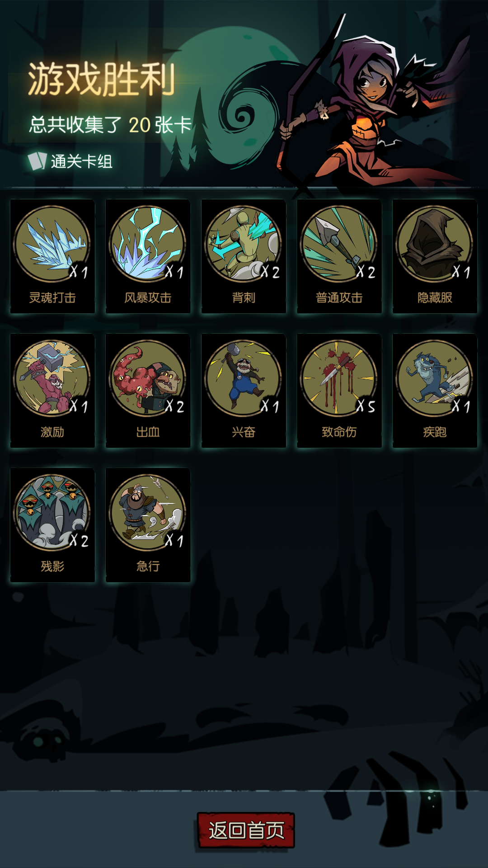Open the 出血 tentacle monster card

pyautogui.click(x=148, y=390)
